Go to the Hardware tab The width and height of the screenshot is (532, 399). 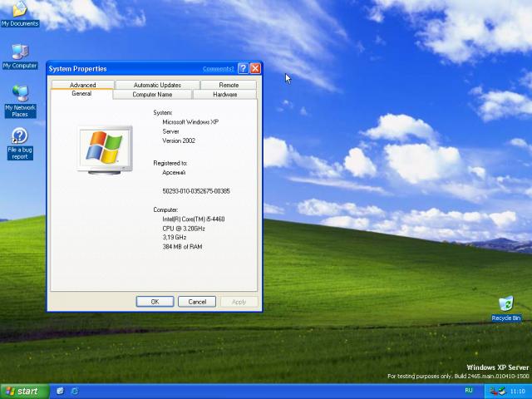coord(225,94)
